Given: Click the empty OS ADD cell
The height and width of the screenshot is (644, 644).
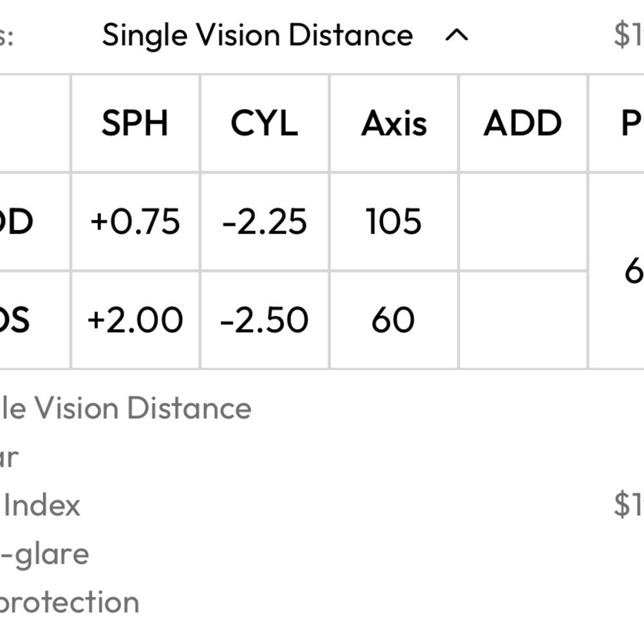Looking at the screenshot, I should (523, 320).
